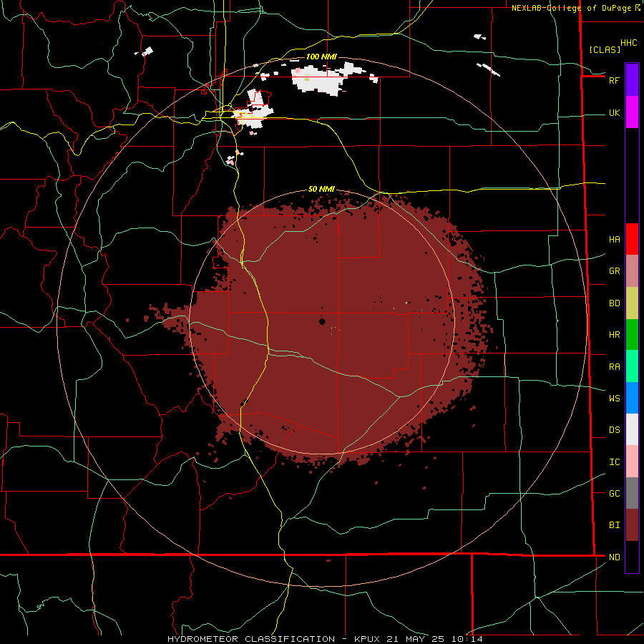The width and height of the screenshot is (644, 644).
Task: Select the GR legend label
Action: [x=614, y=271]
